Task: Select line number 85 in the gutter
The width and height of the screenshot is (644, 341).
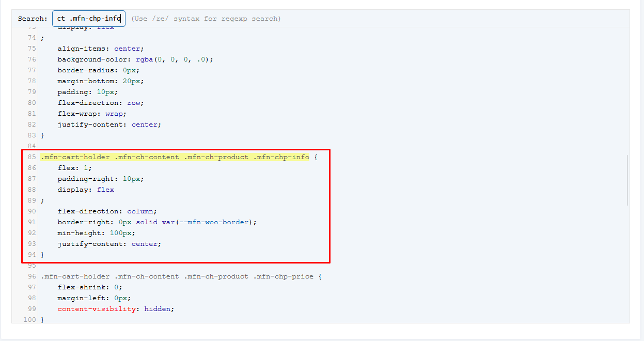Action: (x=32, y=157)
